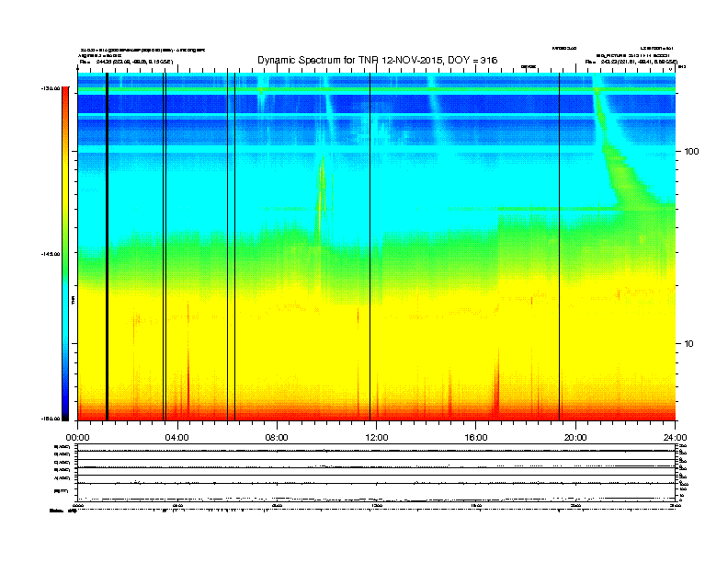Click the '08:00' time axis label
The width and height of the screenshot is (728, 563).
point(277,438)
